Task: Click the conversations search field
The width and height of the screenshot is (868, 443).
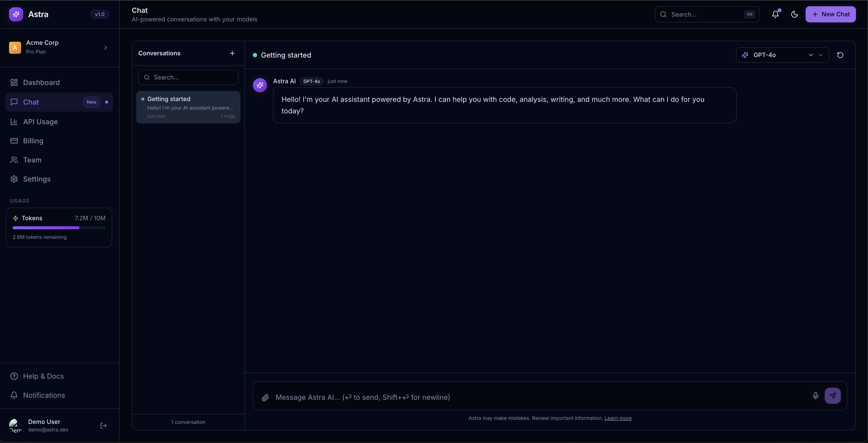Action: tap(188, 77)
